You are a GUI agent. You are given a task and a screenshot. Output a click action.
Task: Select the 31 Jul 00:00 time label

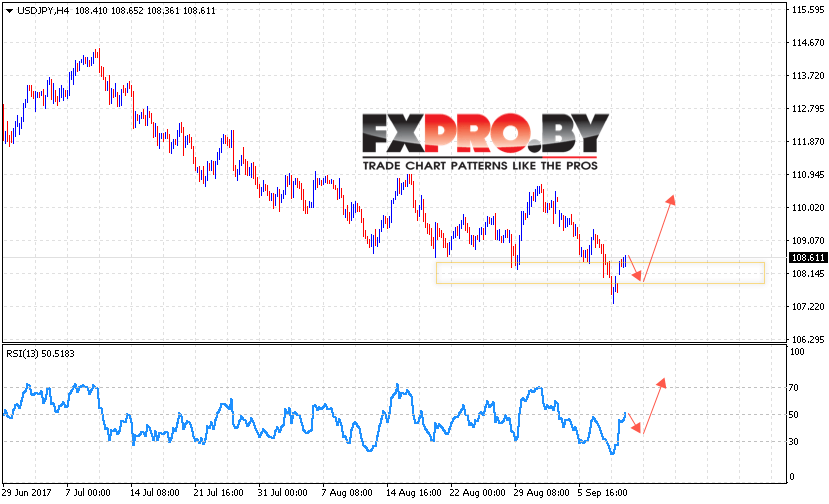point(282,492)
